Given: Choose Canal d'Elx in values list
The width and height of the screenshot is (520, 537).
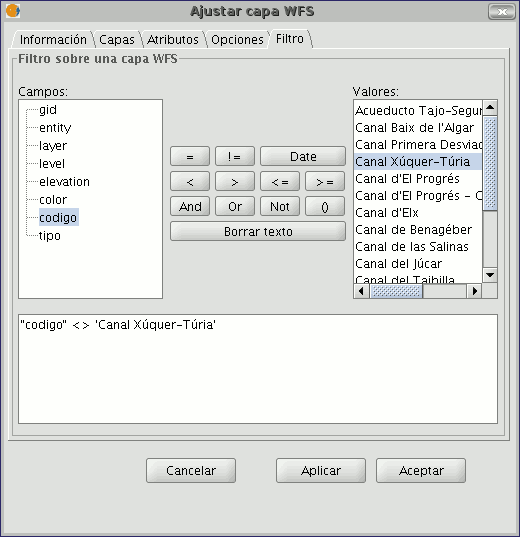Looking at the screenshot, I should click(x=387, y=213).
